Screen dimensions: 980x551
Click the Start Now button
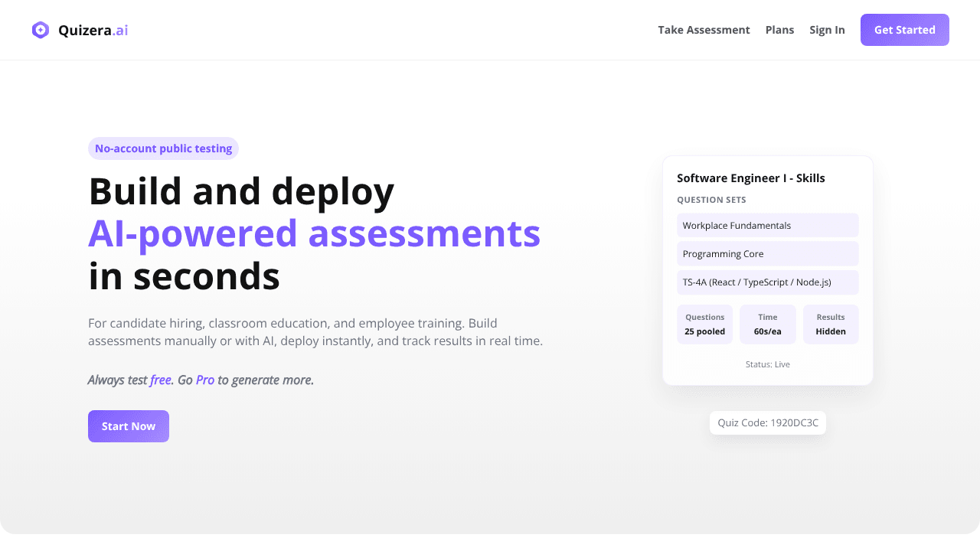[129, 426]
